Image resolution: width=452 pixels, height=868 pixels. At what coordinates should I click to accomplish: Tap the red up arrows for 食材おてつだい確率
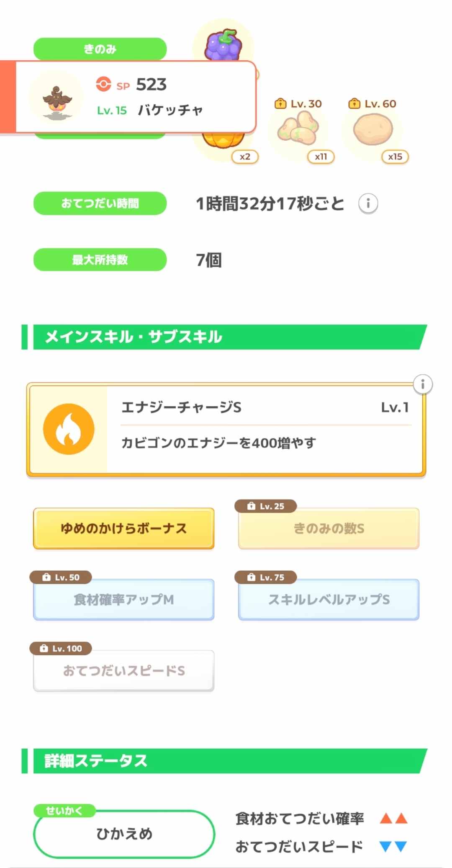click(393, 818)
